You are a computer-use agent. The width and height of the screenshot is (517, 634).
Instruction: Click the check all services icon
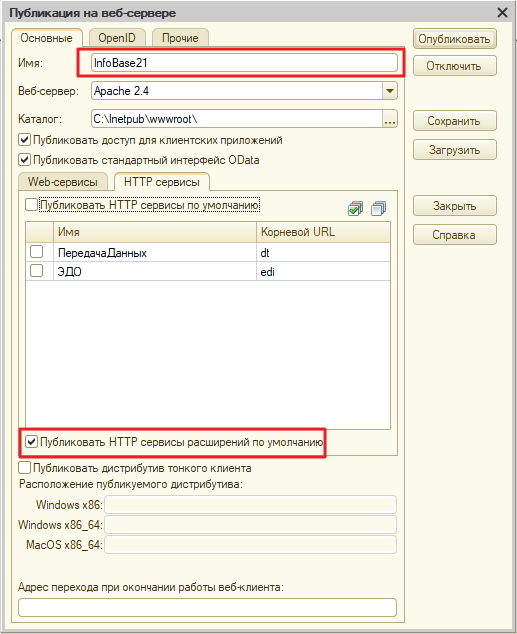[x=355, y=209]
